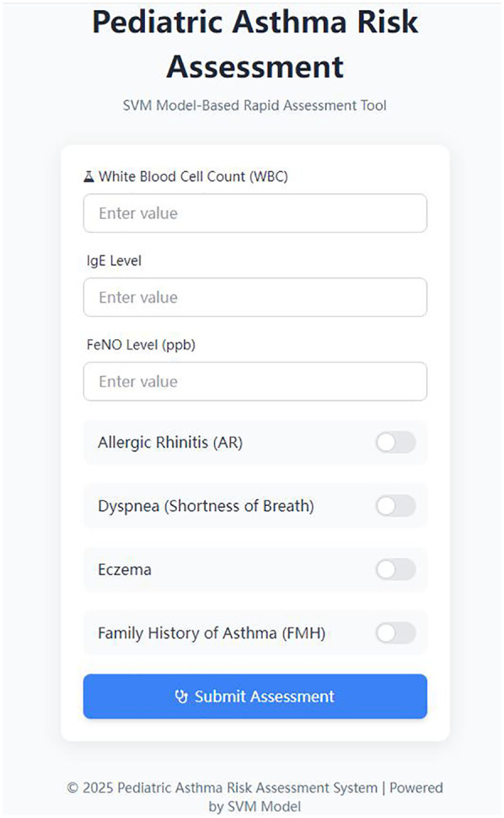Screen dimensions: 504x818
Task: Click the stethoscope icon on the submit button
Action: 181,697
